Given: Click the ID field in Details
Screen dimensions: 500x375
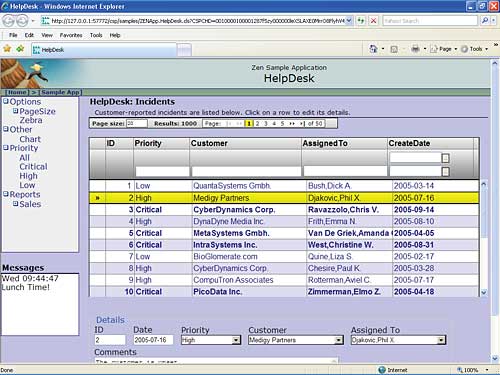Looking at the screenshot, I should [x=110, y=340].
